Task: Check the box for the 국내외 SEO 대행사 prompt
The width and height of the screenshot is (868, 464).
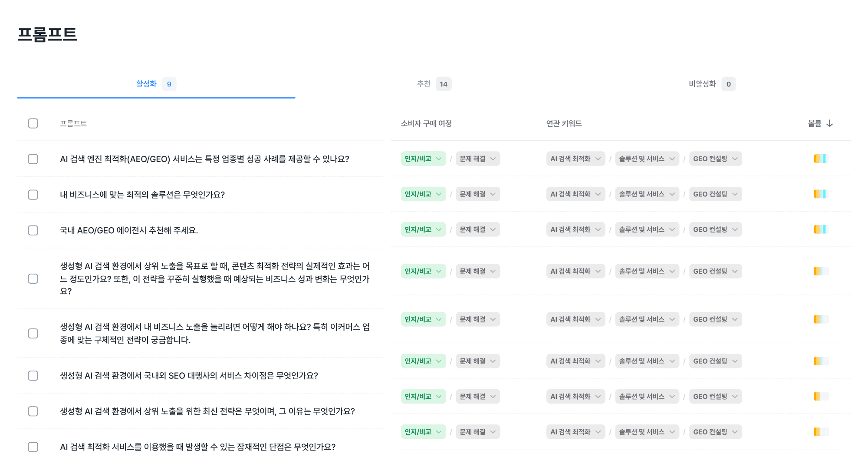Action: pos(33,376)
